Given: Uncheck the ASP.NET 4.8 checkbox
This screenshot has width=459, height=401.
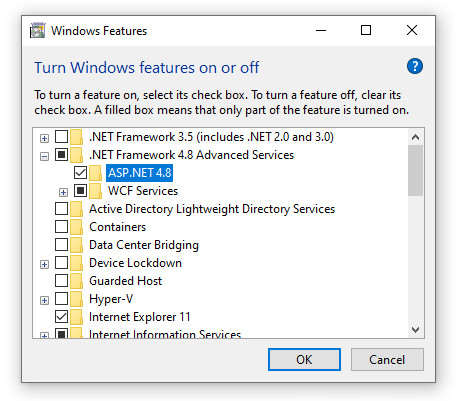Looking at the screenshot, I should point(80,173).
